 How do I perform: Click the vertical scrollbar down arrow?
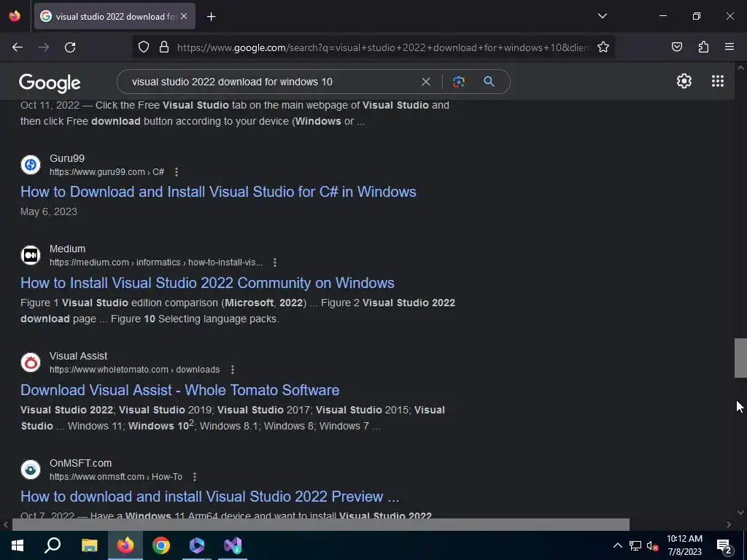pyautogui.click(x=740, y=513)
